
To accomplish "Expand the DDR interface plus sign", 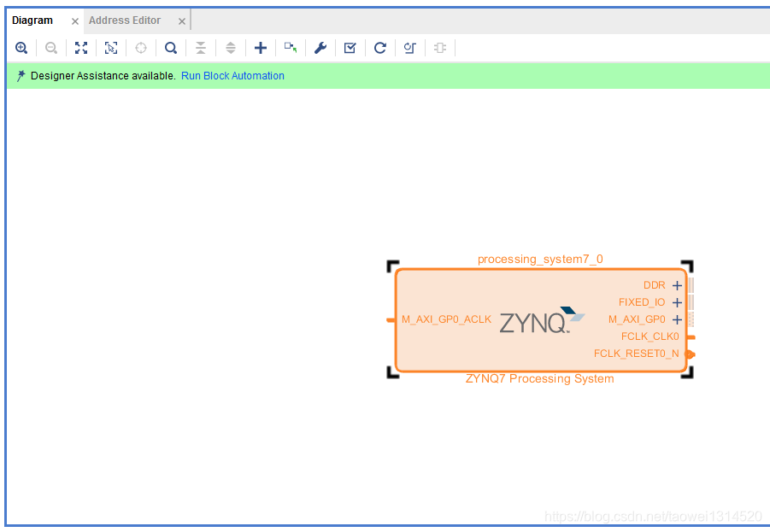I will click(x=677, y=285).
